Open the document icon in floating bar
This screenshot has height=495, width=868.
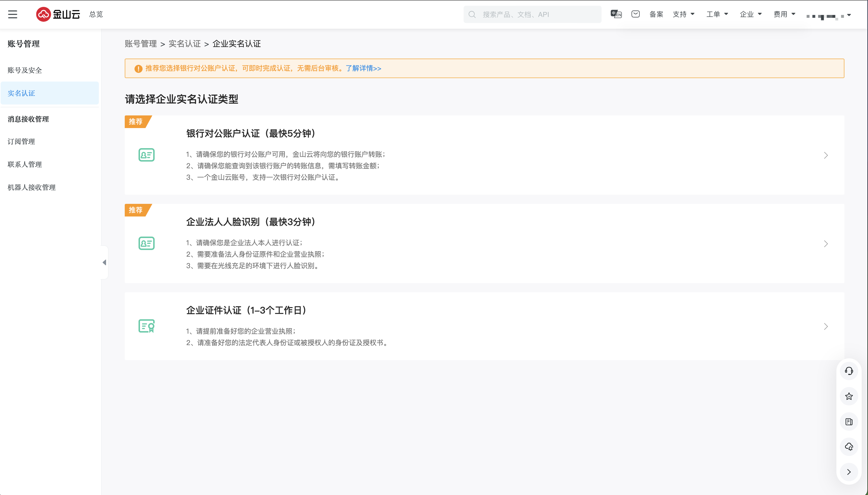(849, 422)
